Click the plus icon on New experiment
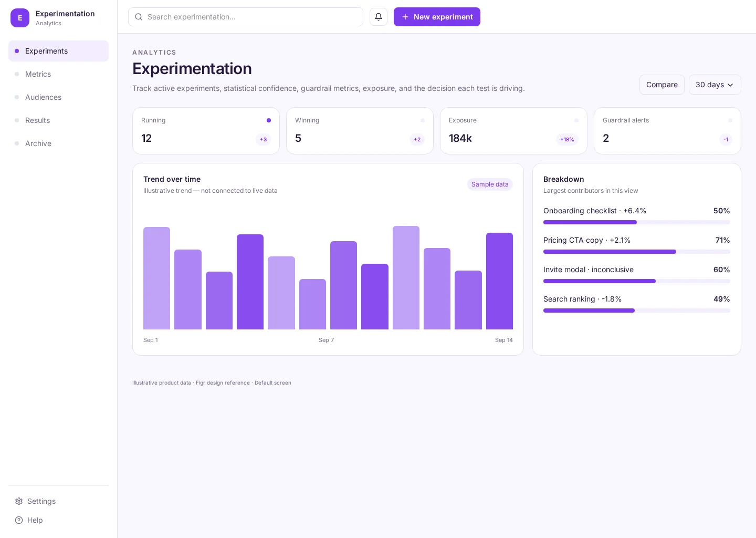756x538 pixels. 405,17
